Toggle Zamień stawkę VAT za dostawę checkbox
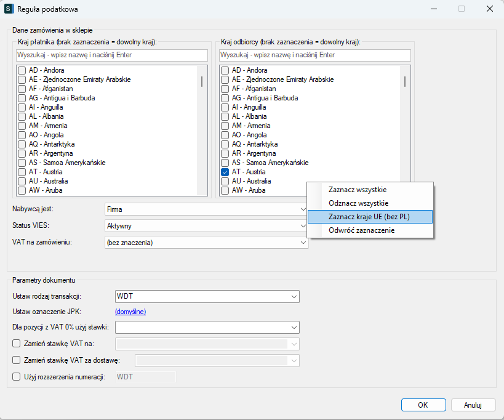This screenshot has height=420, width=504. coord(17,360)
